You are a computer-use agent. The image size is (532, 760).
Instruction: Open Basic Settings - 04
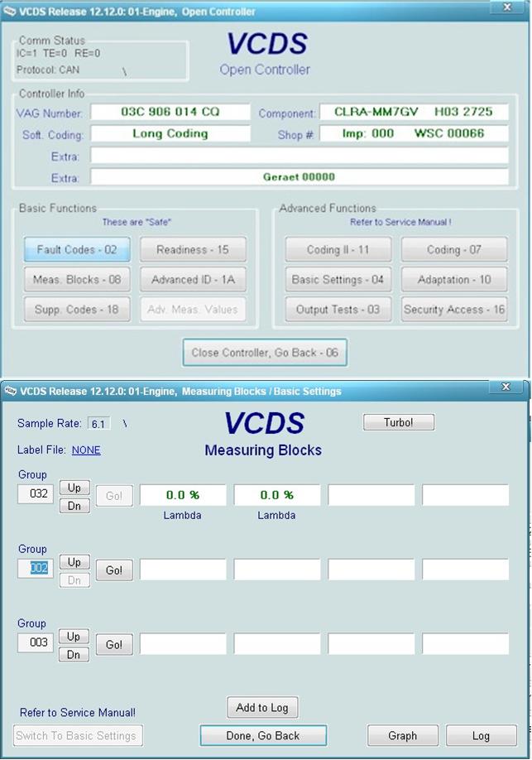(338, 280)
